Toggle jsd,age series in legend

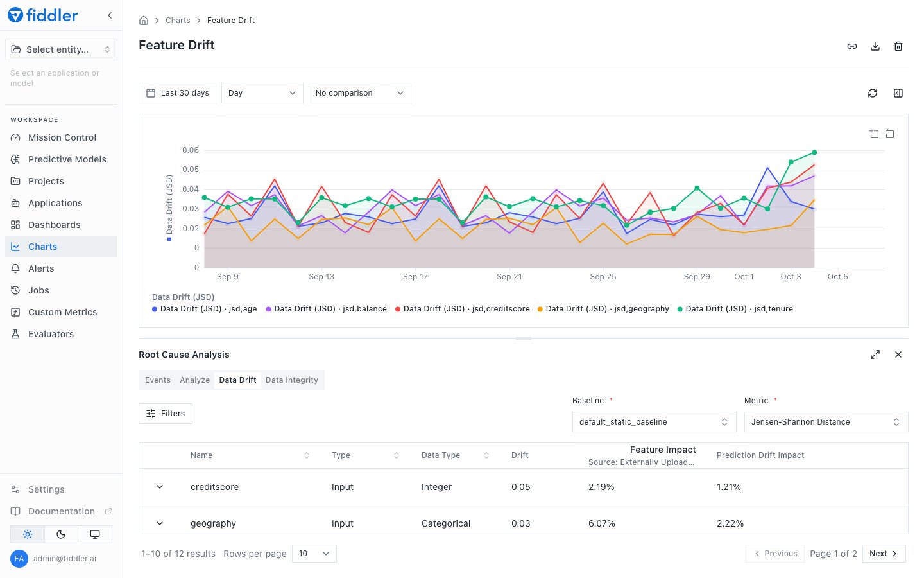pos(205,309)
